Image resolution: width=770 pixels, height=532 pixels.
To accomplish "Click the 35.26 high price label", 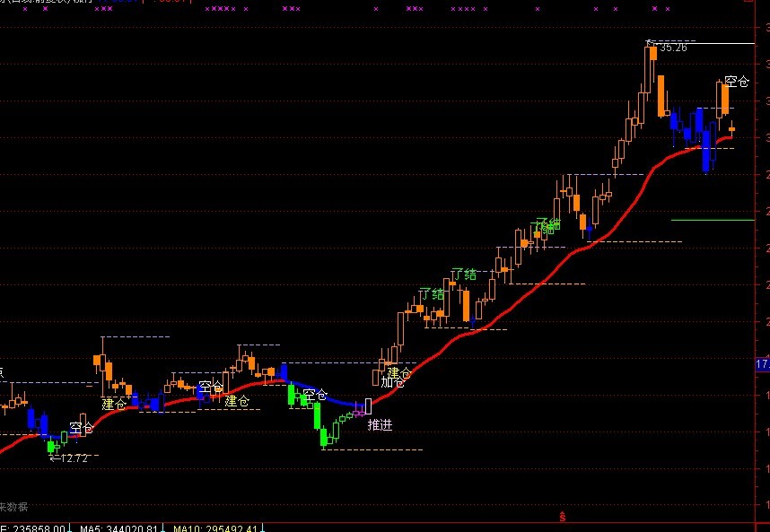I will [673, 48].
